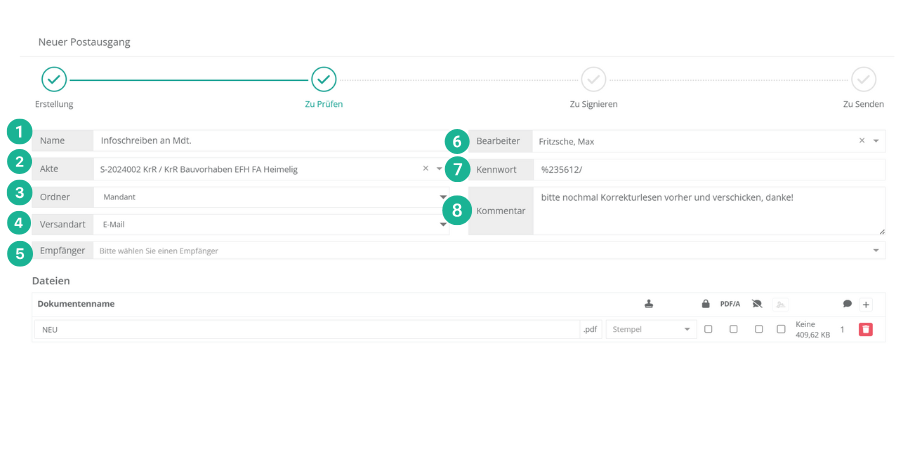Expand the Empfänger recipient dropdown
Screen dimensions: 900x450
tap(876, 251)
